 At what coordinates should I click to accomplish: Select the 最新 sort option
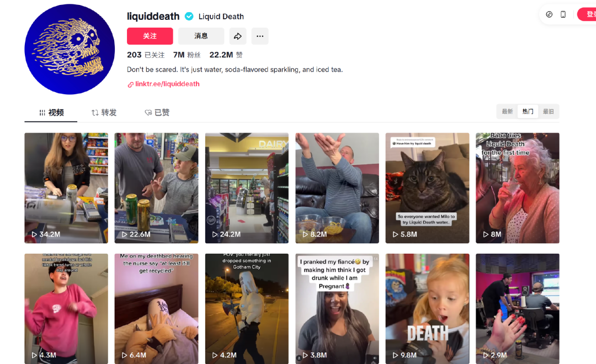507,111
